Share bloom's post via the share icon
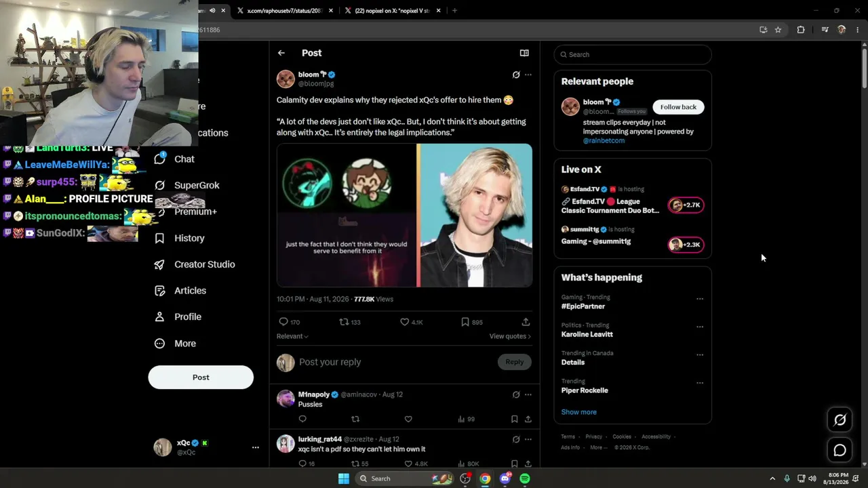Viewport: 868px width, 488px height. point(526,322)
